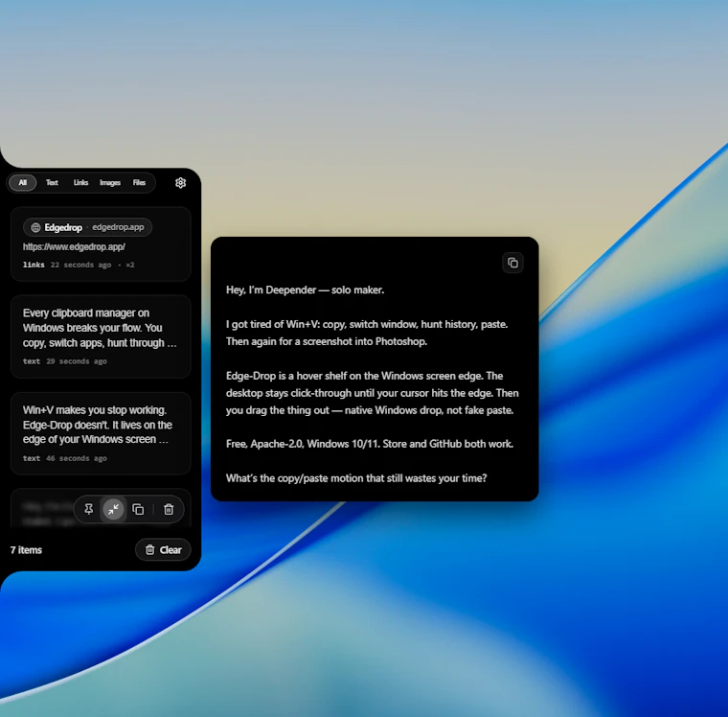Click 'What's the copy/paste motion' question line
Screen dimensions: 728x717
tap(356, 478)
